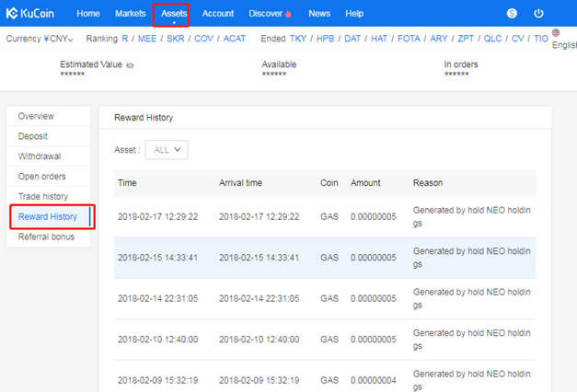Screen dimensions: 577x392
Task: Click the TIO ended link
Action: [541, 39]
